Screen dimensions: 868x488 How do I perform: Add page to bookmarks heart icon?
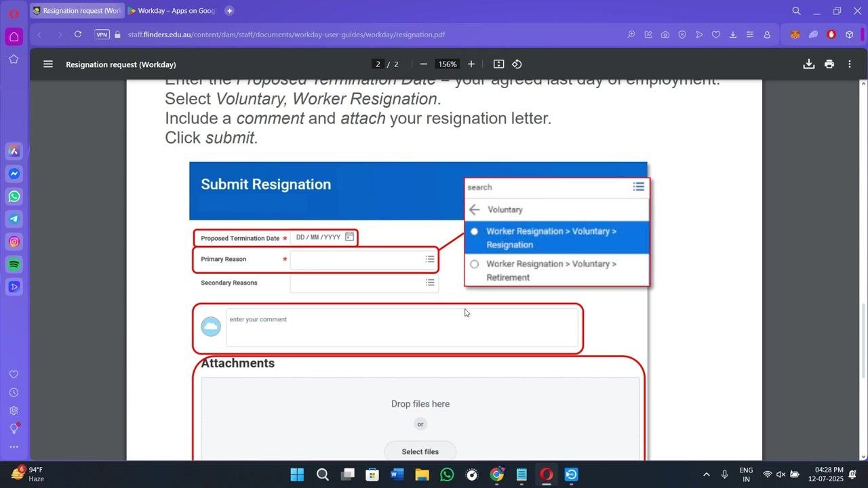(x=716, y=35)
